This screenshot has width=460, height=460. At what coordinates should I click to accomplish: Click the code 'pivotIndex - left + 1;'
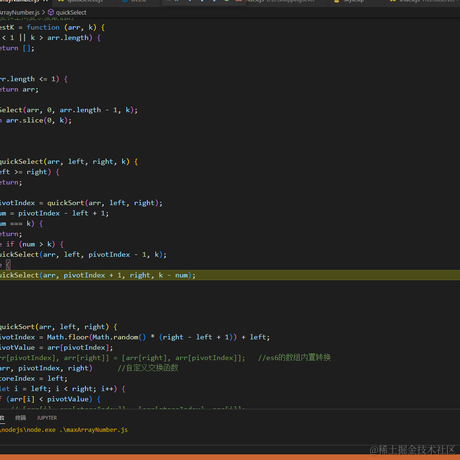click(x=63, y=213)
